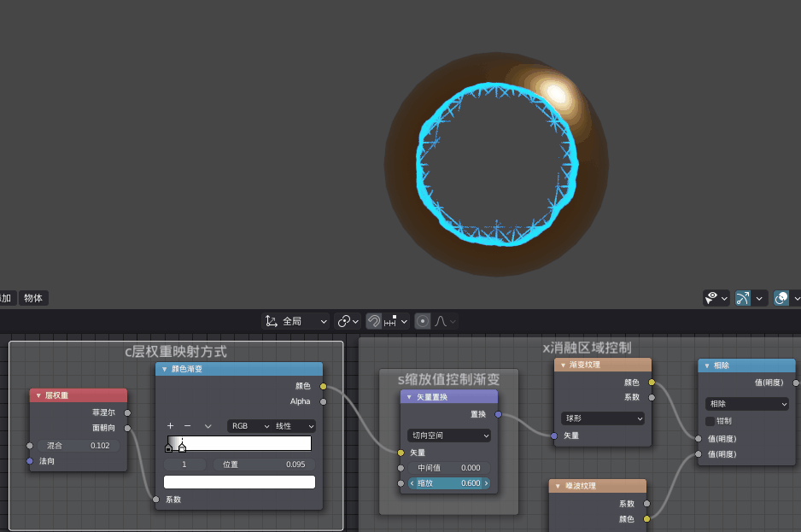Open the 球形 gradient type dropdown

click(603, 418)
